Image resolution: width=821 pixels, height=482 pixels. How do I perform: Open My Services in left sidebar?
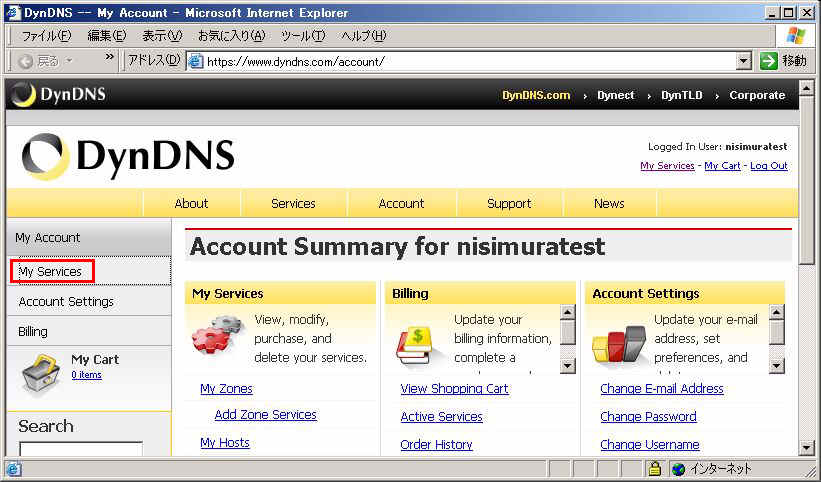90,271
